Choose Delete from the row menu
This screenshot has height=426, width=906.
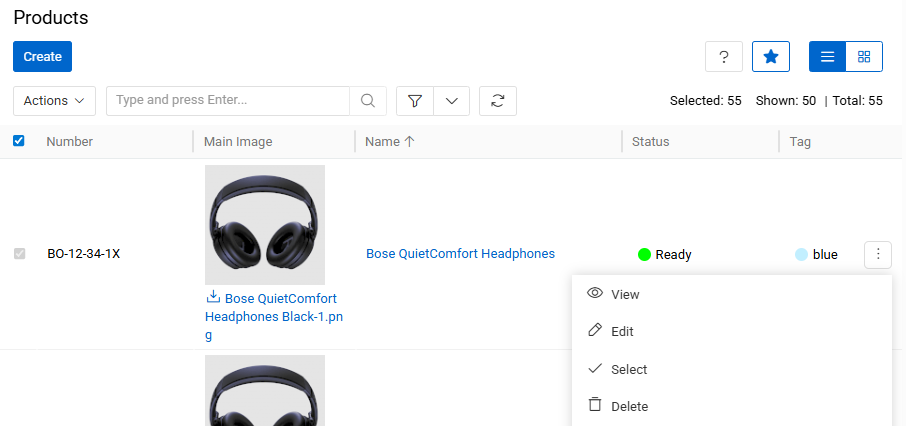(732, 406)
